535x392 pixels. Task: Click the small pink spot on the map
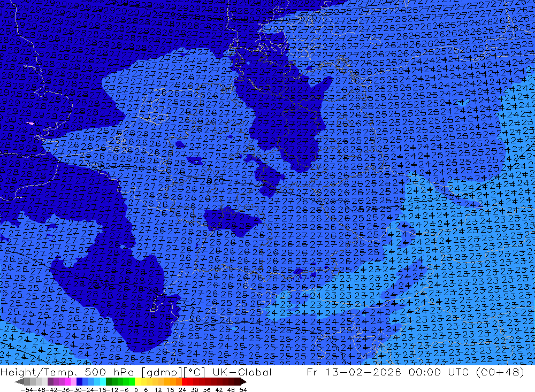30,124
